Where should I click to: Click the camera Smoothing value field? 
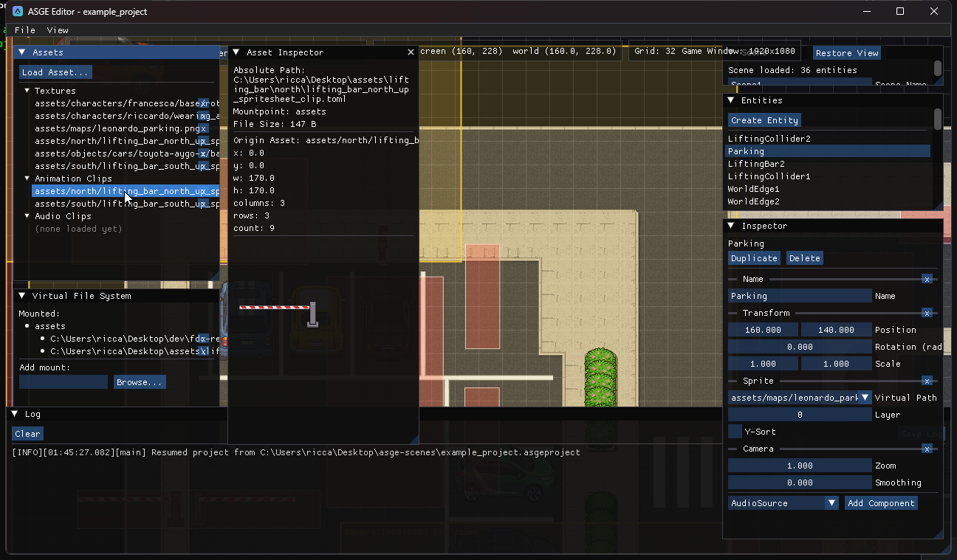pyautogui.click(x=800, y=483)
